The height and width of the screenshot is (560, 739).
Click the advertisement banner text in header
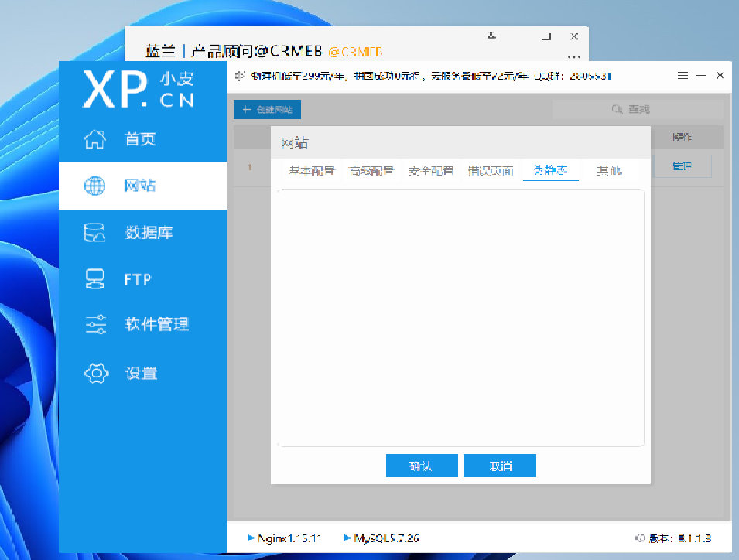point(431,76)
